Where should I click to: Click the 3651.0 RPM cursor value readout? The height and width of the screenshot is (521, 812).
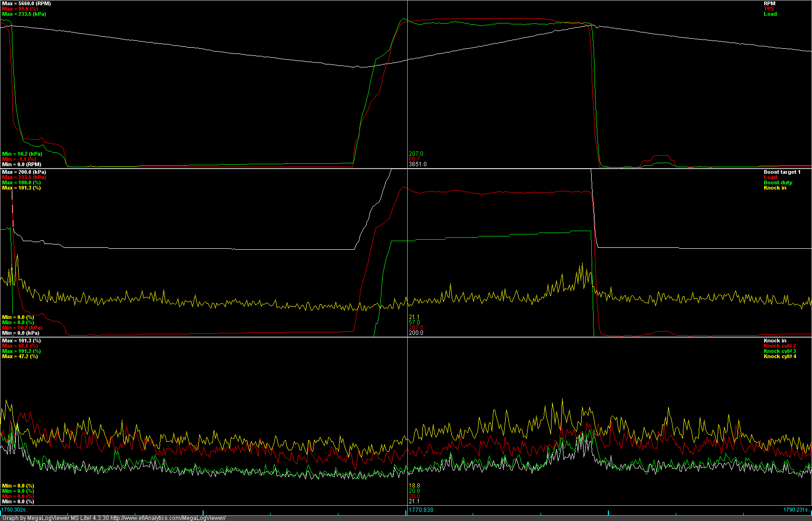(x=417, y=164)
